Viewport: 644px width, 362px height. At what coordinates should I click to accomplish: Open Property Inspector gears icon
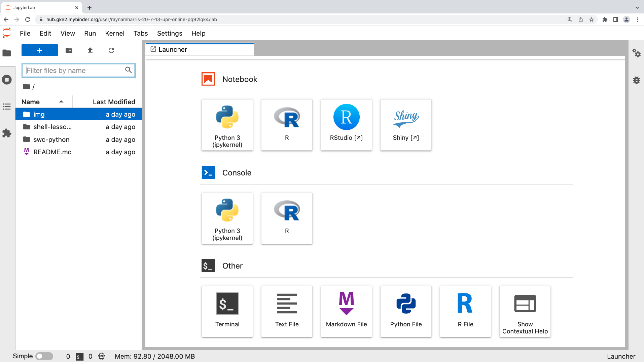(x=636, y=53)
